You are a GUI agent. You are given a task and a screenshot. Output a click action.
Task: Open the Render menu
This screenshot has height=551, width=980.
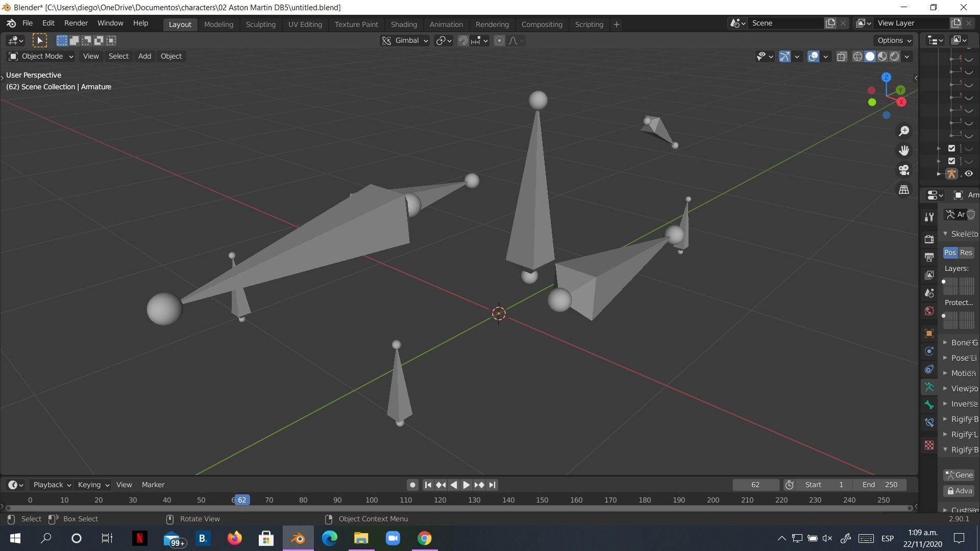tap(76, 23)
